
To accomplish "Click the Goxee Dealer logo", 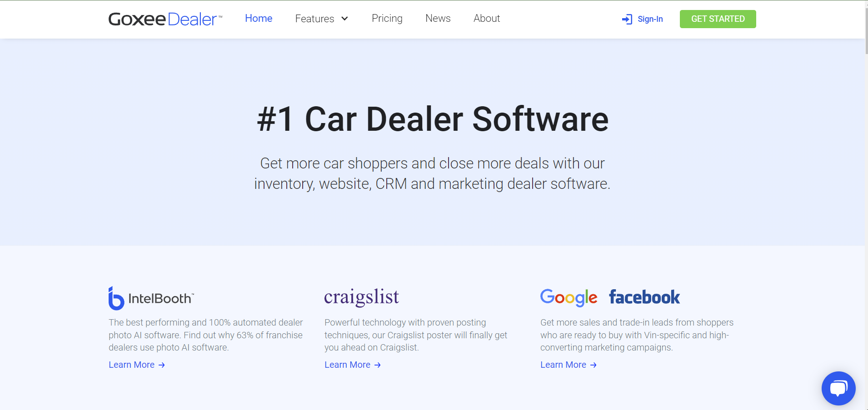I will pos(165,18).
